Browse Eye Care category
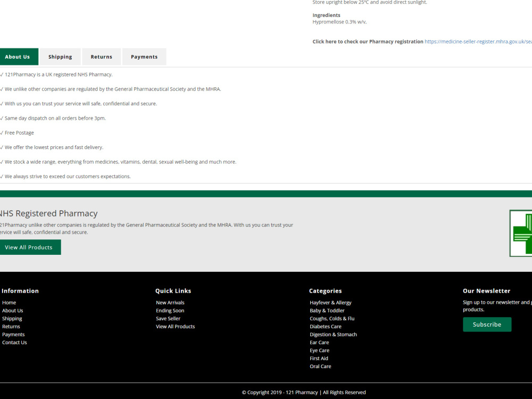The height and width of the screenshot is (399, 532). (320, 351)
